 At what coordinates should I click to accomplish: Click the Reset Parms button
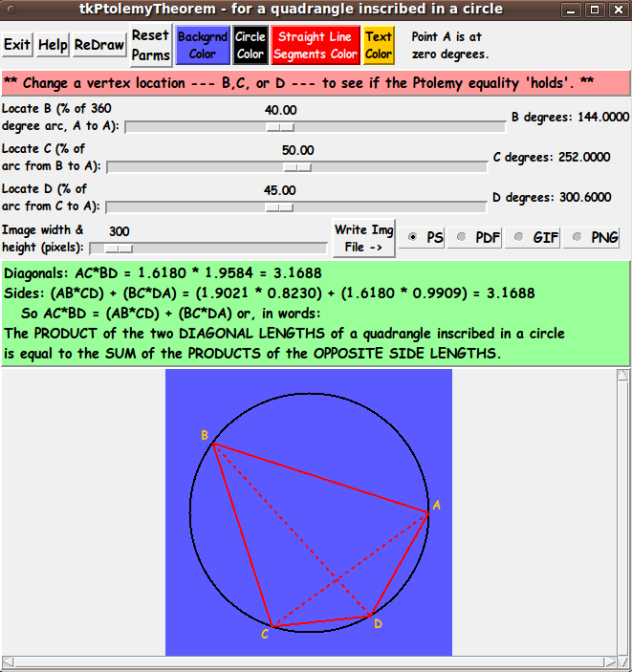[x=150, y=45]
